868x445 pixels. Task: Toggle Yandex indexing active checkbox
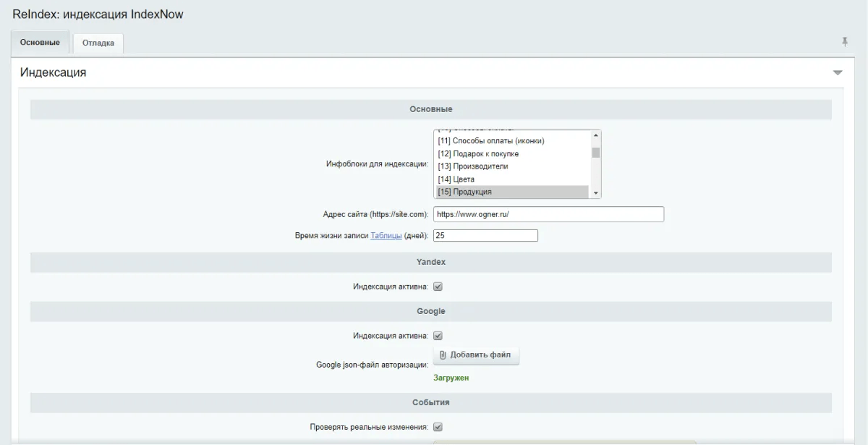pos(438,287)
